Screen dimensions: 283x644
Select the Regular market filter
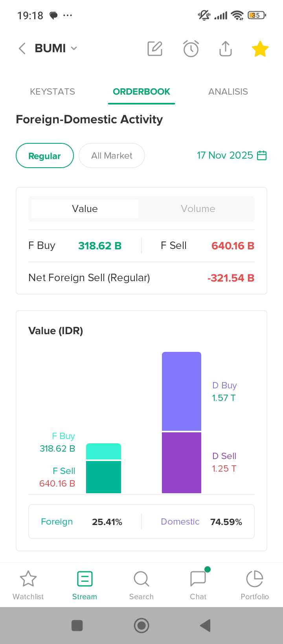click(x=45, y=156)
